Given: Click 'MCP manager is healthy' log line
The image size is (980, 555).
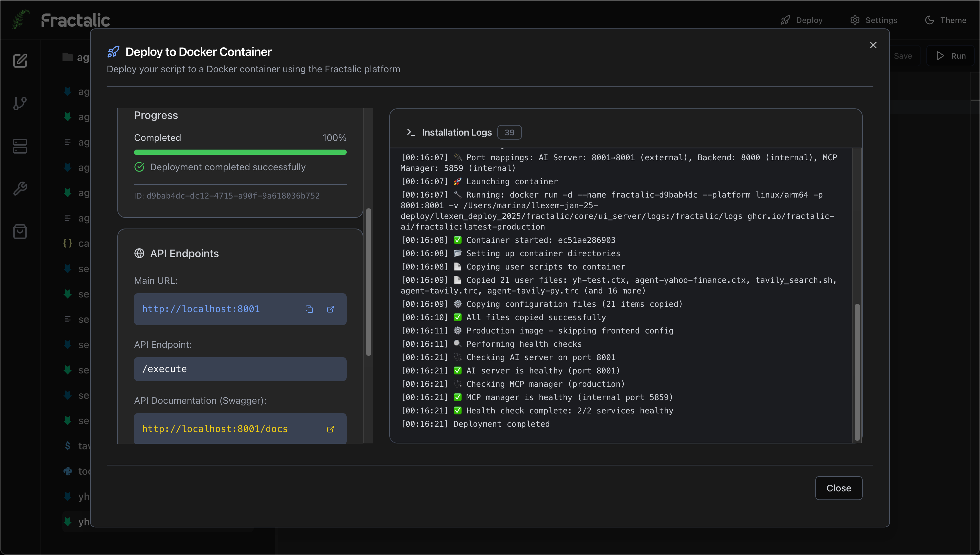Looking at the screenshot, I should (x=537, y=397).
